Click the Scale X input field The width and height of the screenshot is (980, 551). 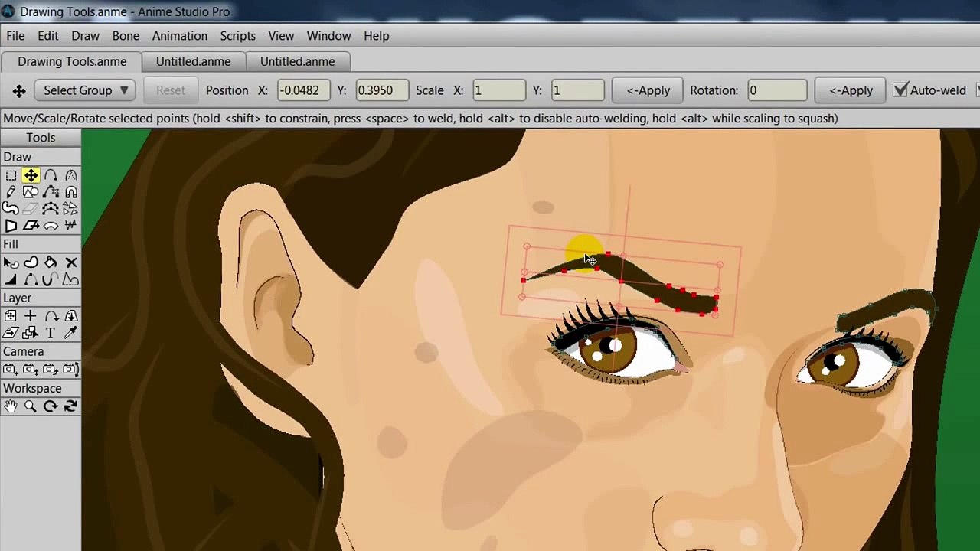tap(498, 90)
